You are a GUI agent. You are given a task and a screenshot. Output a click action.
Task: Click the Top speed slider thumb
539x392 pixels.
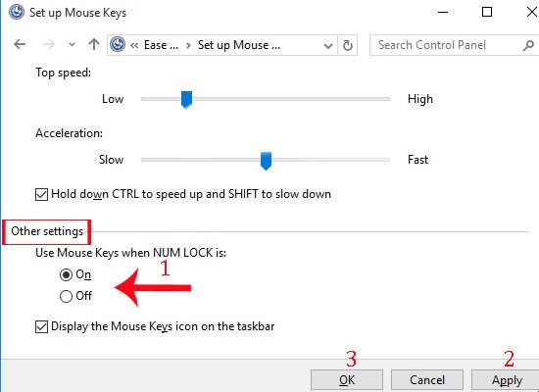[186, 100]
